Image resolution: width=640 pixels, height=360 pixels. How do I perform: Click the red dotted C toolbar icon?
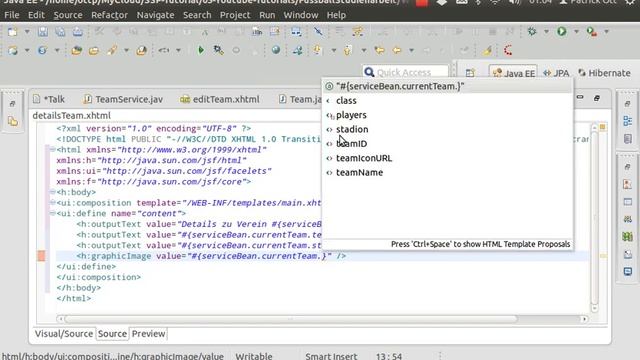(508, 50)
